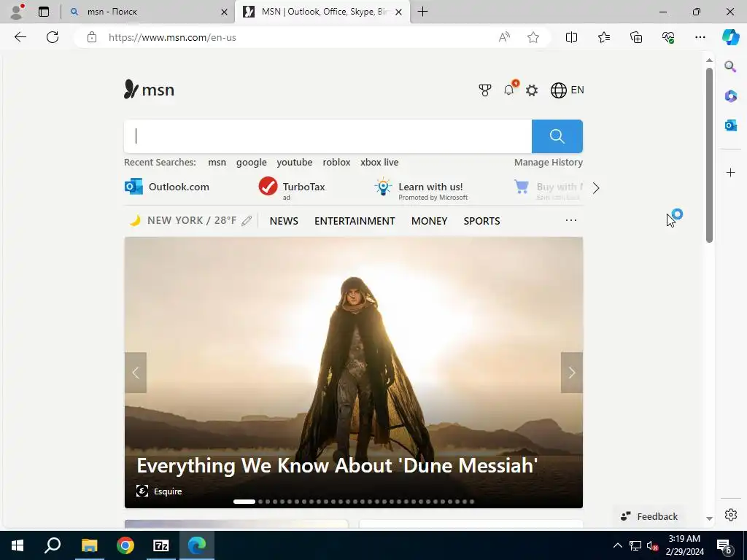Go back with the back arrow
Screen dimensions: 747x560
pos(20,37)
